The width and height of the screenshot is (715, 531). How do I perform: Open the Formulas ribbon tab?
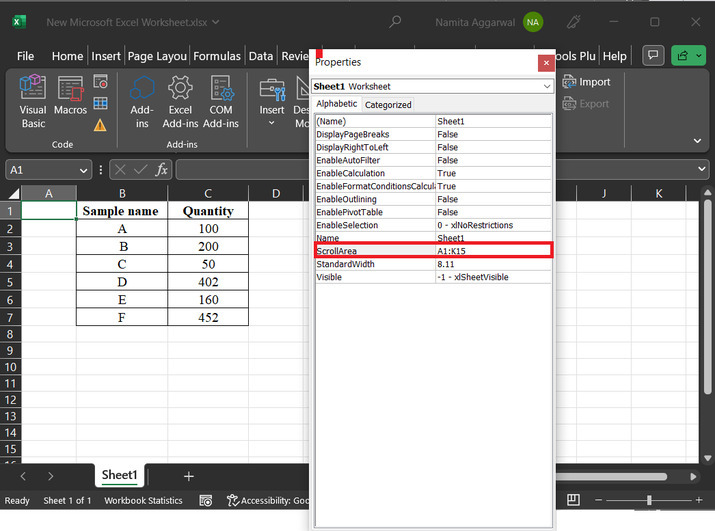[x=216, y=56]
